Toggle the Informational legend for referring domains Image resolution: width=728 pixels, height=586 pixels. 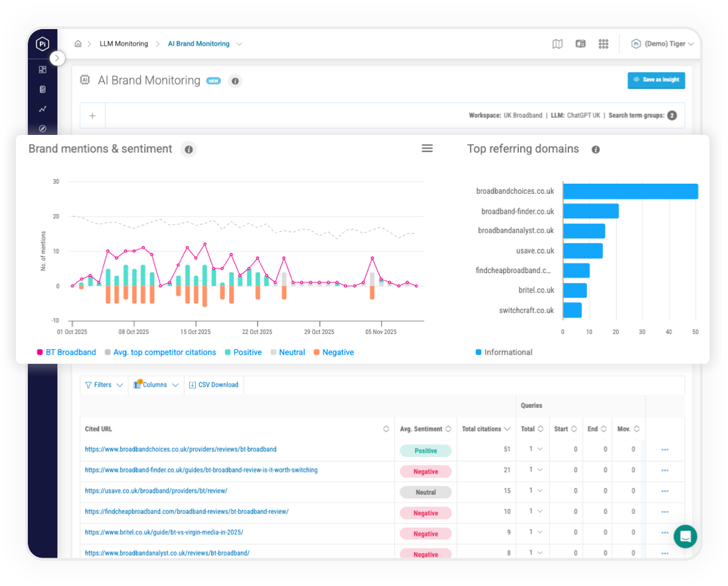(x=504, y=352)
